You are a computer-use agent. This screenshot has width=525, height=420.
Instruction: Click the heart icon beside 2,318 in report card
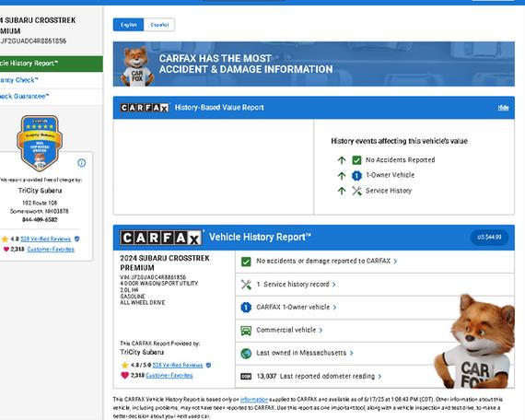point(124,375)
